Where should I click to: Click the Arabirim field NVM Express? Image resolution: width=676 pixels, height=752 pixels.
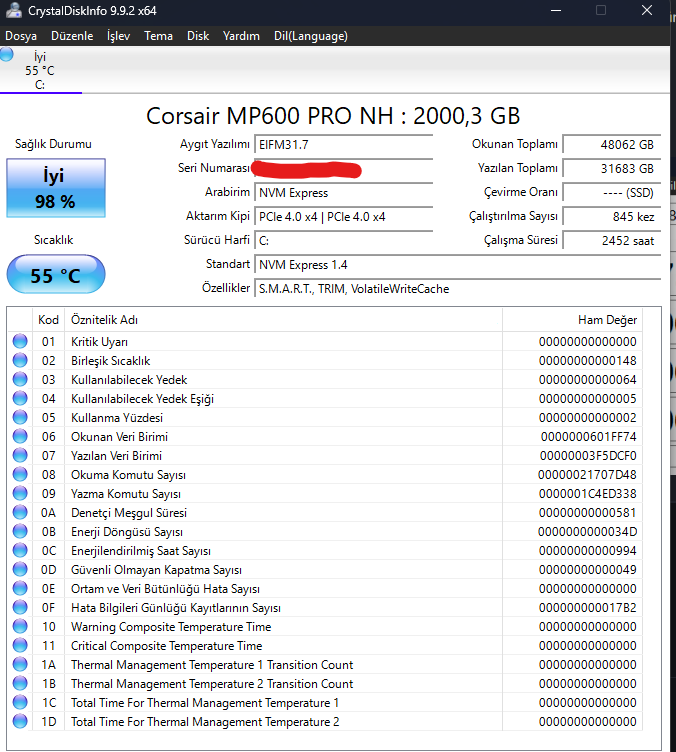(344, 193)
